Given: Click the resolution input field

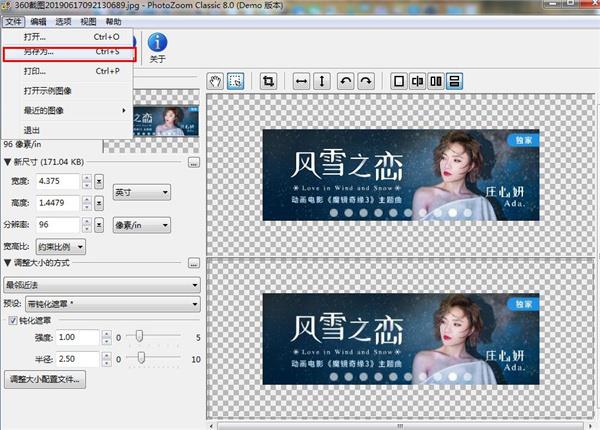Looking at the screenshot, I should click(58, 225).
